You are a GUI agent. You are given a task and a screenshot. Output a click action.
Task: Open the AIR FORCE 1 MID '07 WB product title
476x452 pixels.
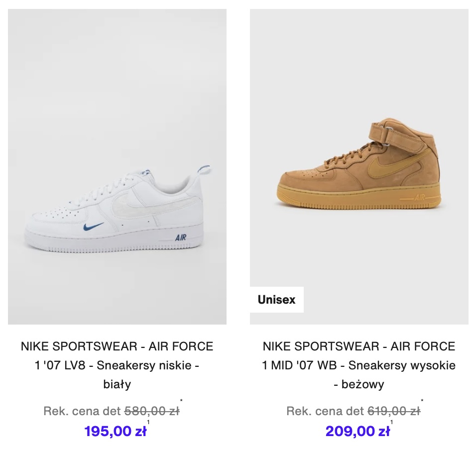click(x=359, y=365)
